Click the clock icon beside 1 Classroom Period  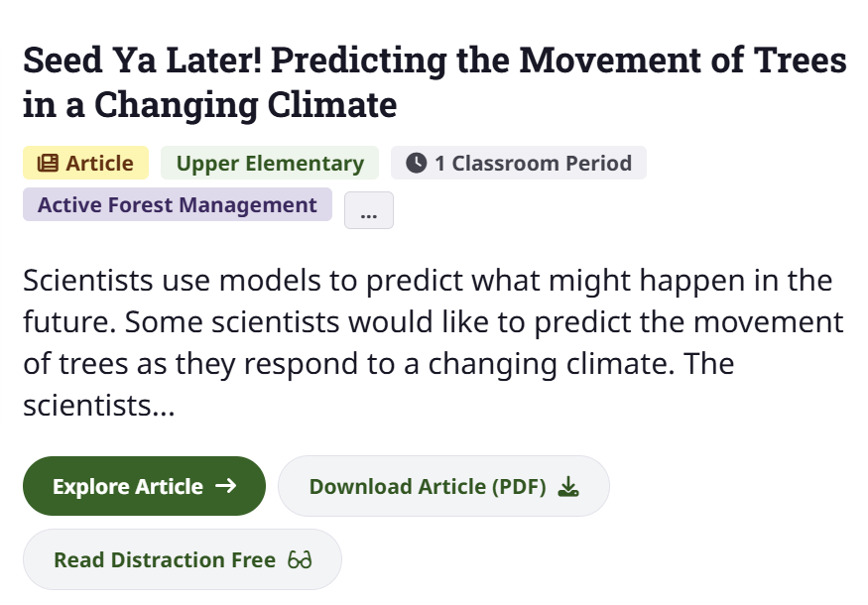click(416, 164)
